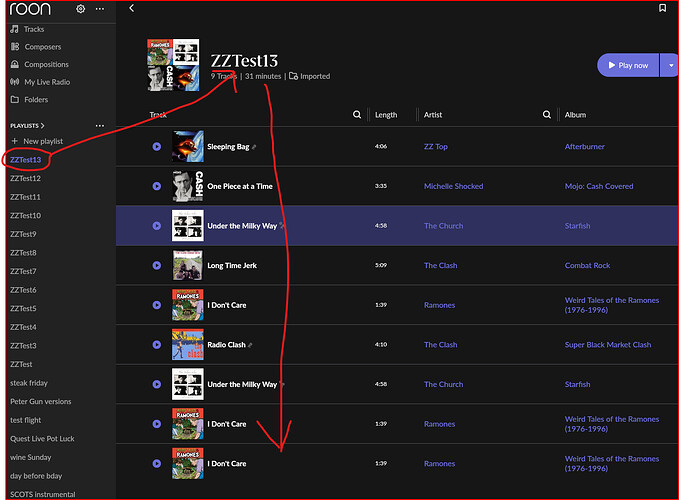The width and height of the screenshot is (679, 500).
Task: Open the Play now dropdown arrow
Action: pyautogui.click(x=670, y=65)
